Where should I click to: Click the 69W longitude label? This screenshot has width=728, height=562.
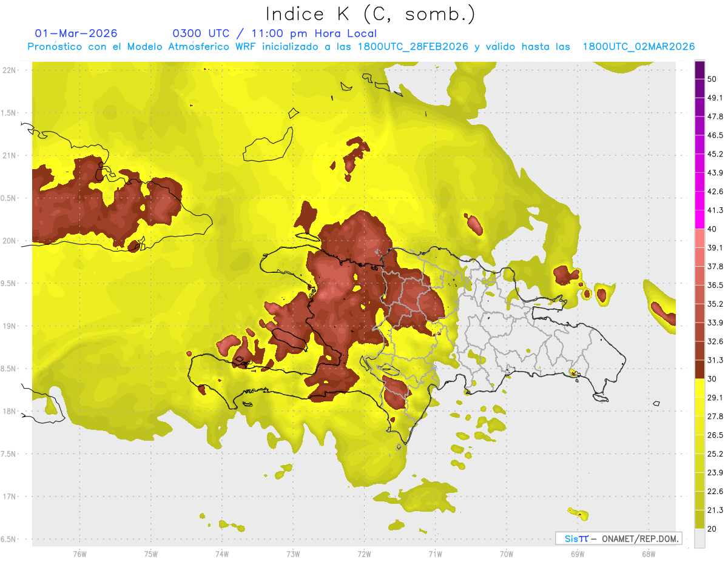[x=577, y=554]
